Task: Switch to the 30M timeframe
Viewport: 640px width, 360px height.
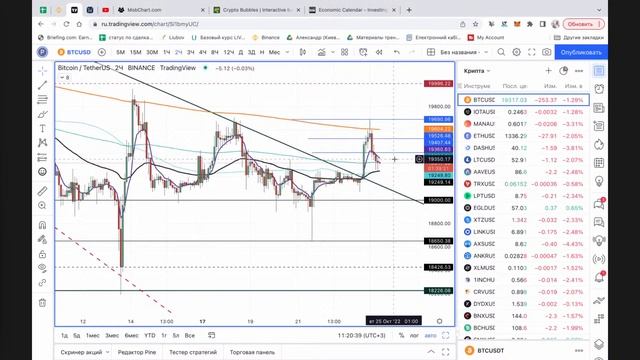Action: click(x=152, y=52)
